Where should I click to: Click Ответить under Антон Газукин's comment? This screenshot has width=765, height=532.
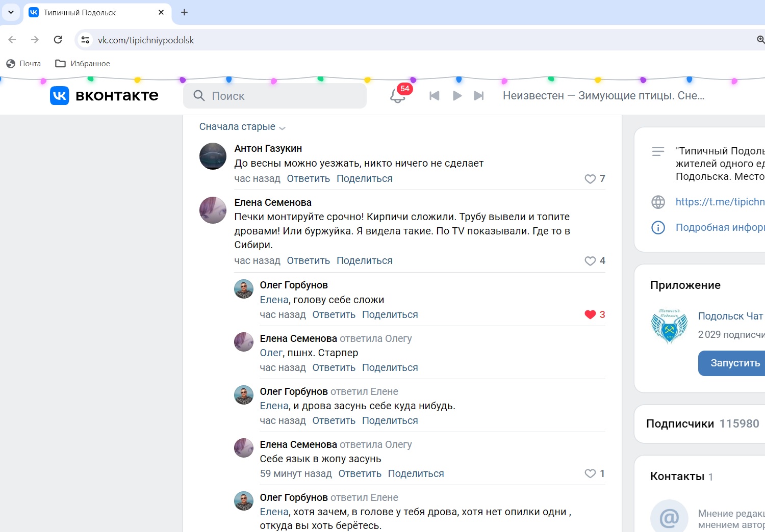[308, 179]
